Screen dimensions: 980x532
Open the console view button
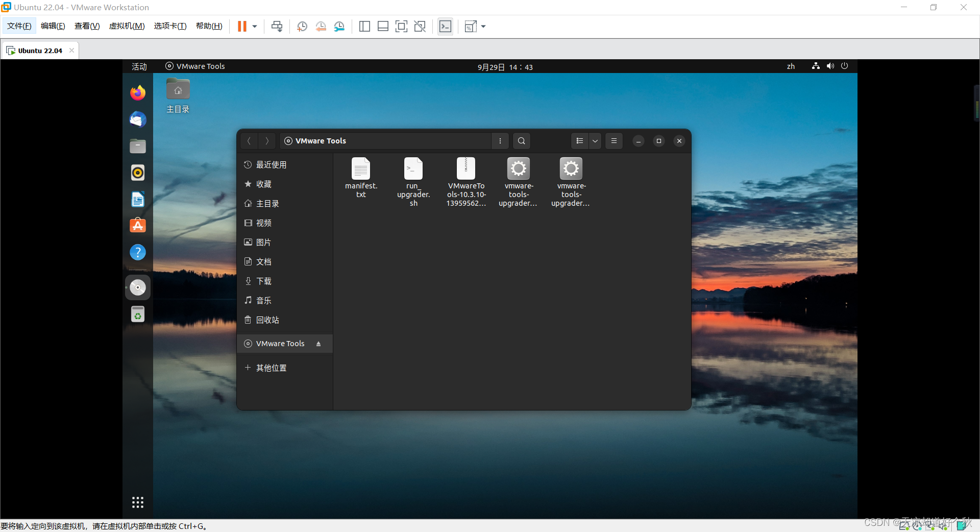(x=446, y=27)
